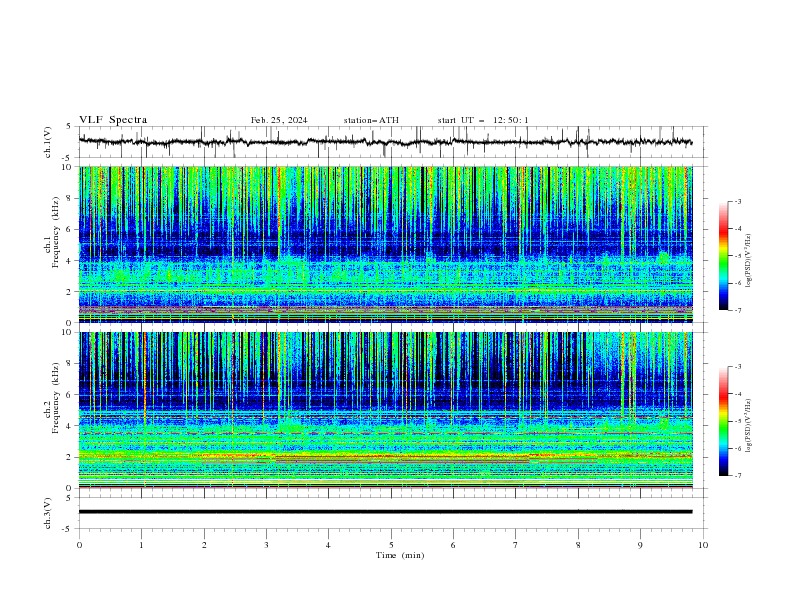
Task: Click the ch.3 flat voltage trace
Action: 385,512
